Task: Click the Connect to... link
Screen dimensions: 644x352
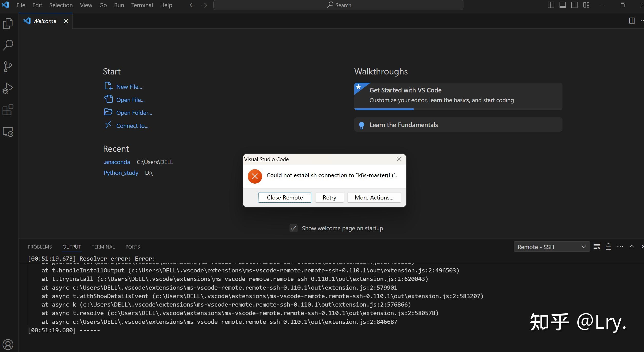Action: pyautogui.click(x=132, y=126)
